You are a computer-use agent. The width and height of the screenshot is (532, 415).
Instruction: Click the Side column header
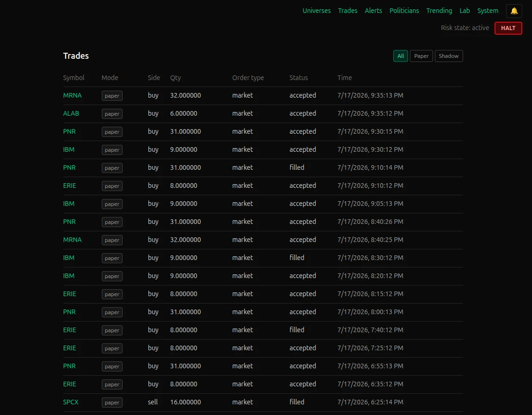(154, 78)
